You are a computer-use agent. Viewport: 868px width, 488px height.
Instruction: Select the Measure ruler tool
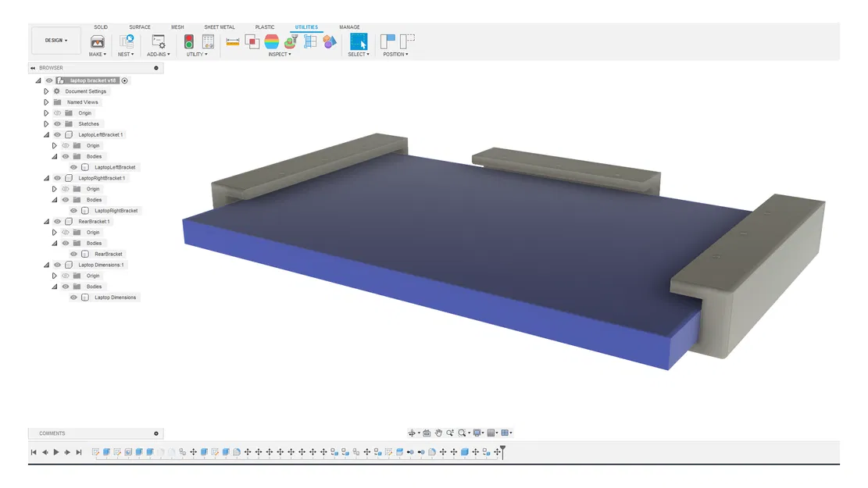coord(233,42)
